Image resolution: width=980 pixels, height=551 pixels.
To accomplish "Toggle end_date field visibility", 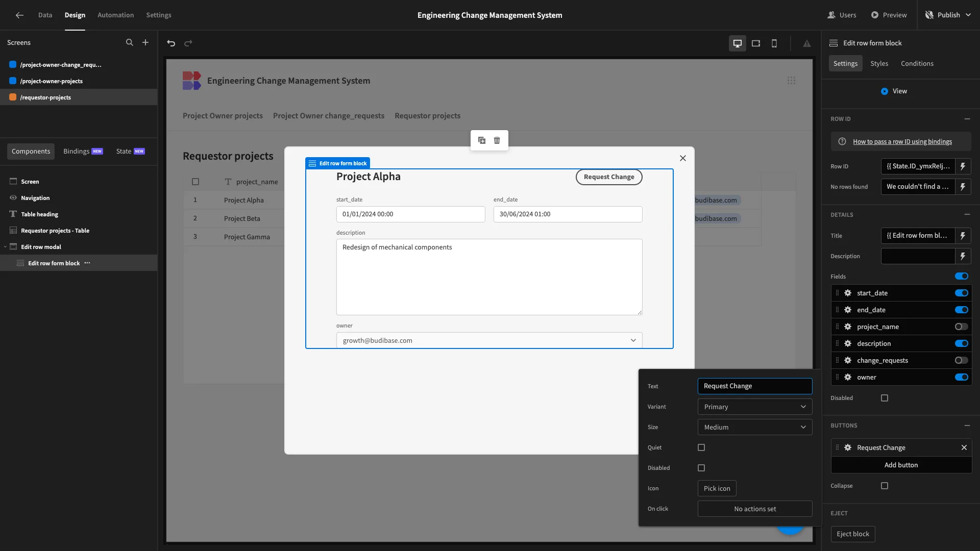I will tap(962, 310).
